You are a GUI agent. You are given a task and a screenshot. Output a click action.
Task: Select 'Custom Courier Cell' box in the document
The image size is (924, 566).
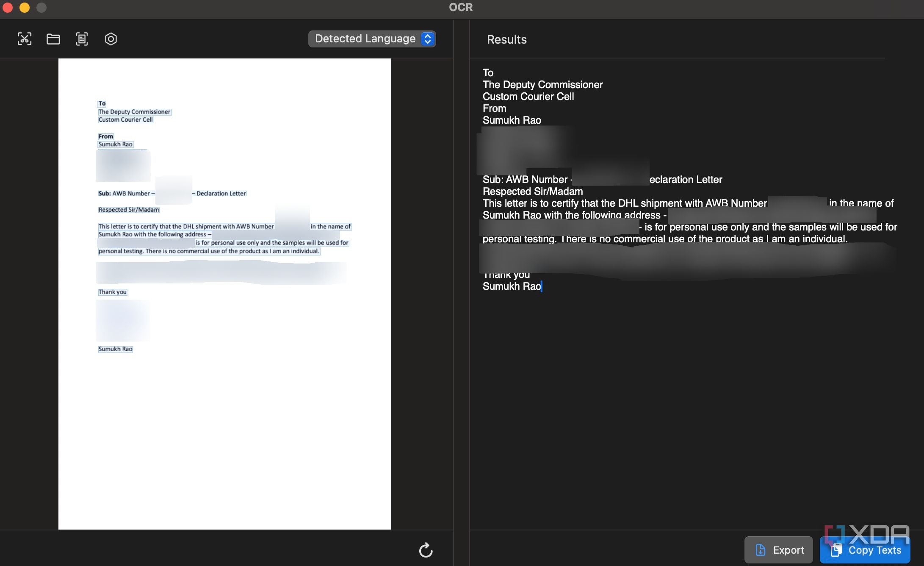(x=125, y=120)
